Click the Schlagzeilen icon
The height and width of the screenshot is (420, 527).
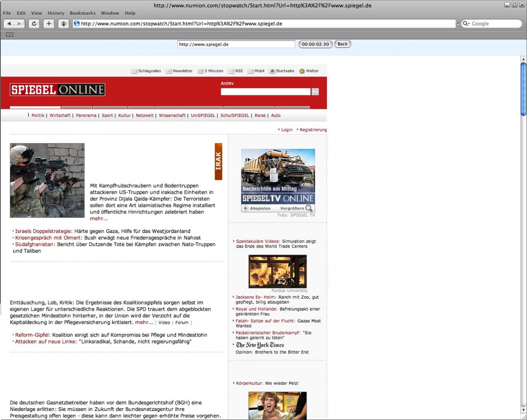[134, 71]
